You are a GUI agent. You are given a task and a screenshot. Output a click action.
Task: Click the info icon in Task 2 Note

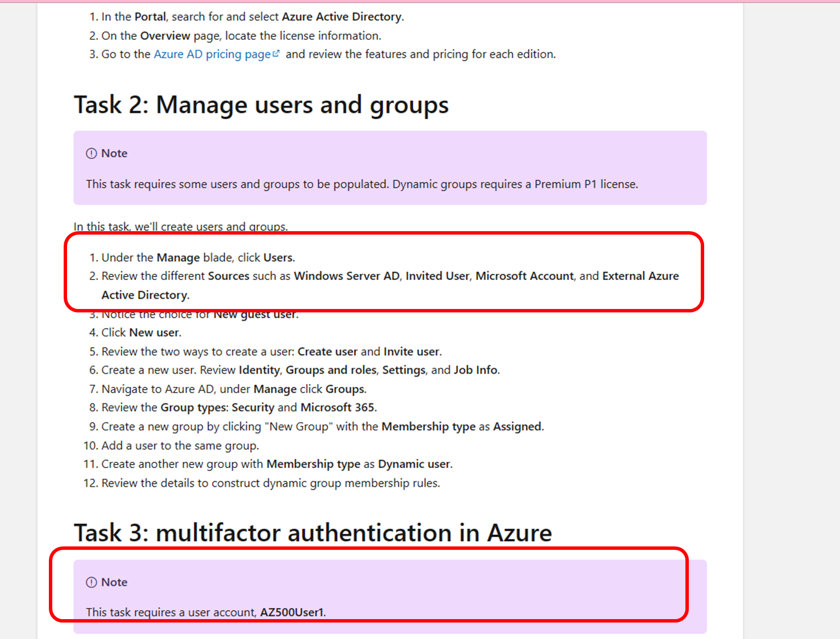(x=92, y=153)
